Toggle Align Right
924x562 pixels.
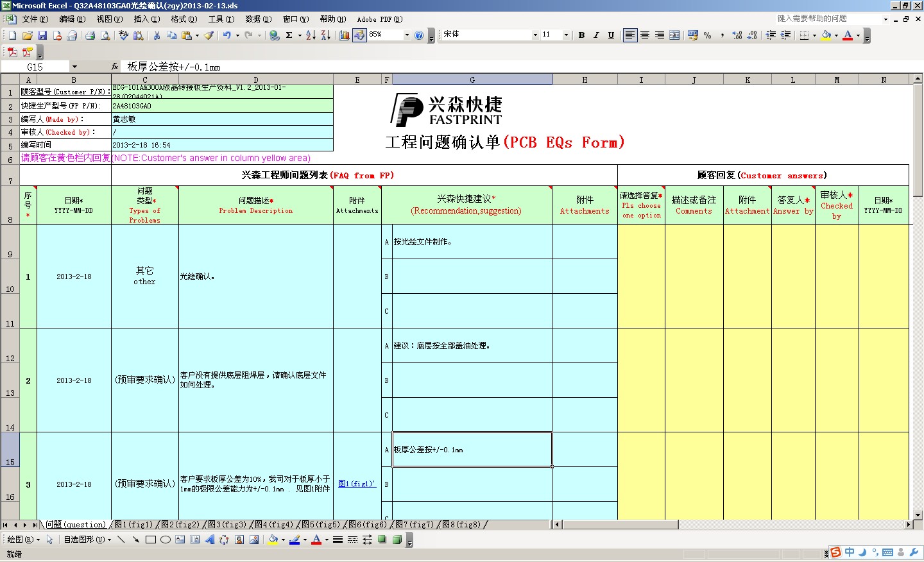[660, 35]
